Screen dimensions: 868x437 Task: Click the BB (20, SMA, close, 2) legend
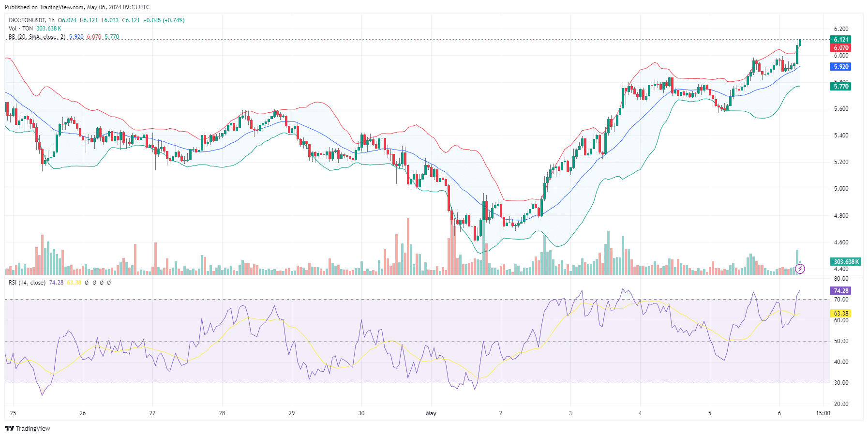tap(37, 37)
